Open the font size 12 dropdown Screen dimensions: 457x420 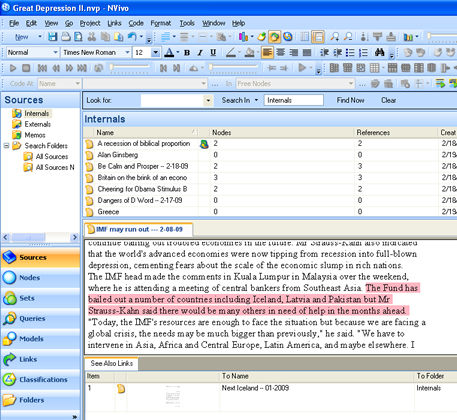[x=155, y=52]
